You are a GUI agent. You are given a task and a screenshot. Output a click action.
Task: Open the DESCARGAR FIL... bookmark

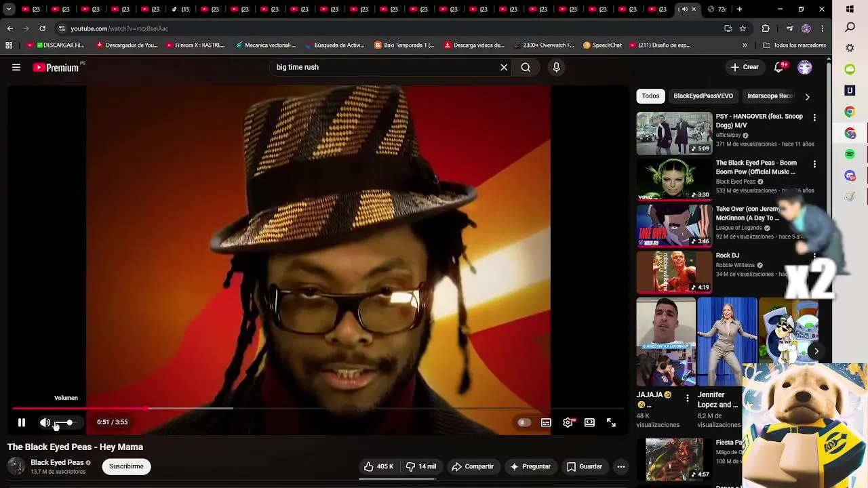tap(56, 45)
